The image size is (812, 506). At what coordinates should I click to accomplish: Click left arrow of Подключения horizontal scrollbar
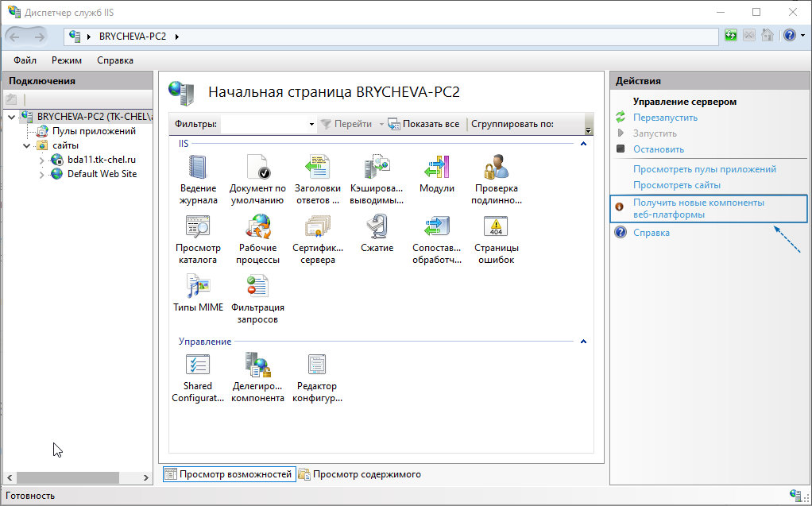[10, 477]
